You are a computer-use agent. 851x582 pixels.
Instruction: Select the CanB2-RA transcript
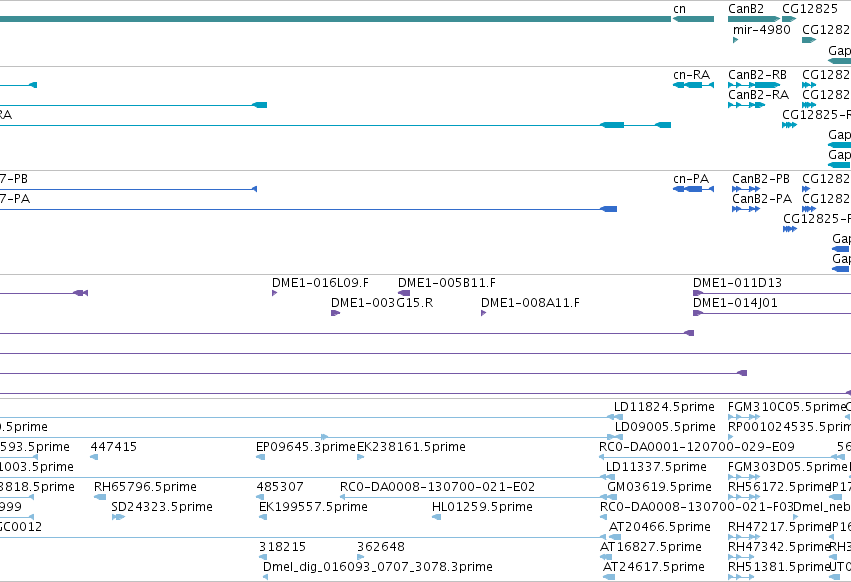(746, 105)
